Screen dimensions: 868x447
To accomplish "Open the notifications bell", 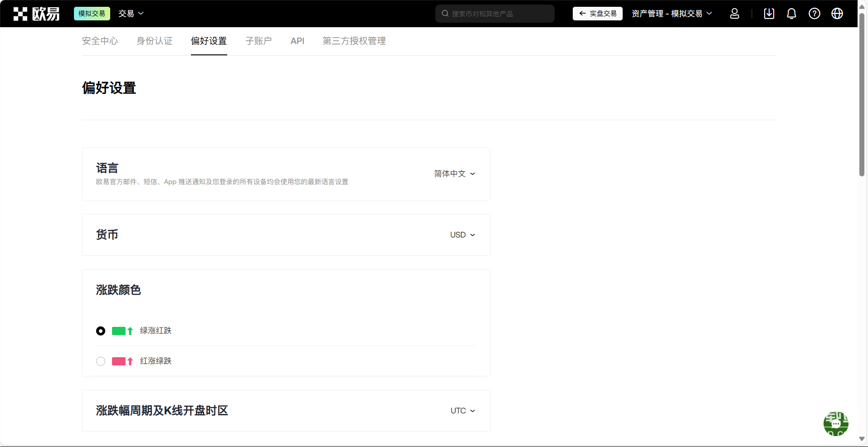I will [791, 14].
